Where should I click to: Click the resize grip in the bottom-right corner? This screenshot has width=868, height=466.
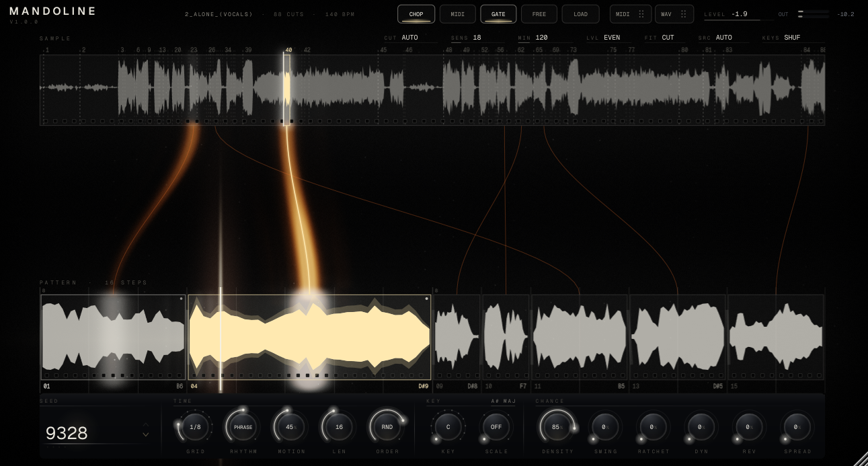(859, 458)
